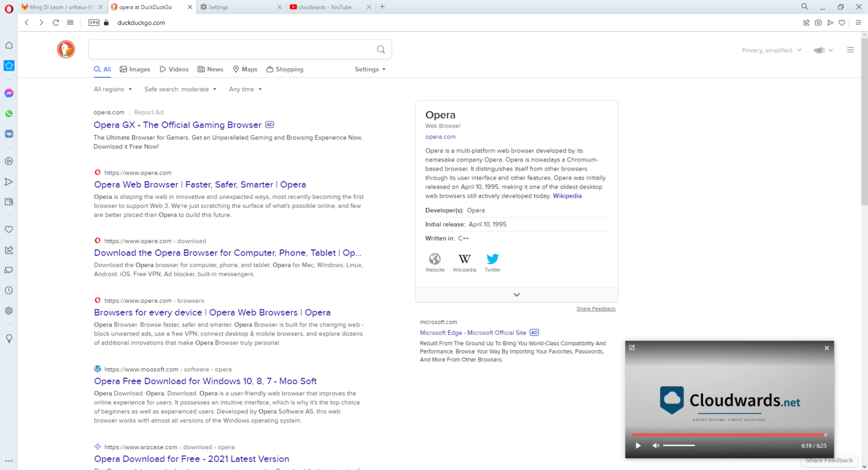Mute the pop-out video player
This screenshot has height=470, width=868.
coord(656,446)
